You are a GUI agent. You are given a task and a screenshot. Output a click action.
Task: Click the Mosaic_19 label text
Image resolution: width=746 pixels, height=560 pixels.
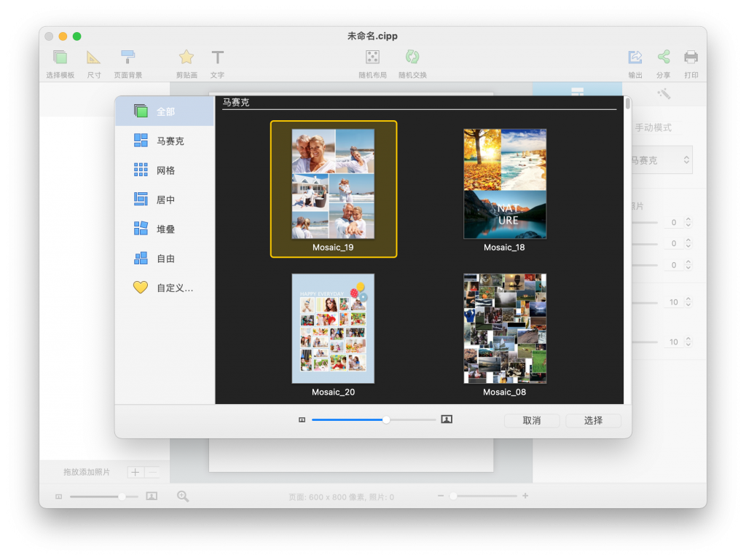(333, 247)
